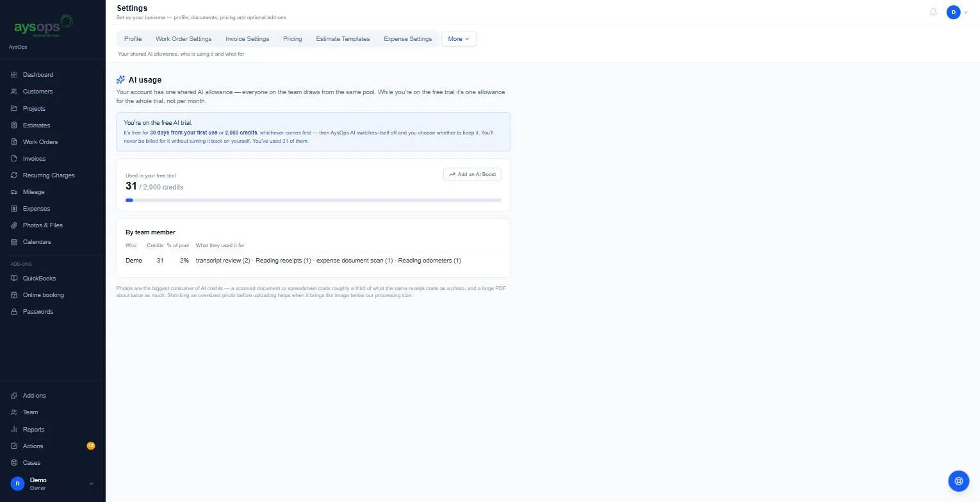The image size is (980, 502).
Task: Click the Calendars icon
Action: pos(14,242)
